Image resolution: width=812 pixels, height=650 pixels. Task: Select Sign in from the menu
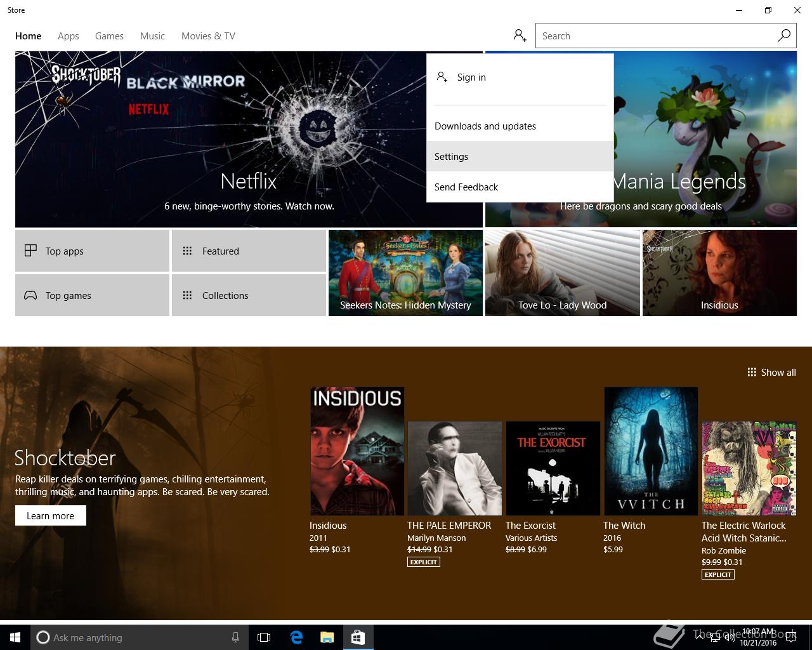click(x=520, y=77)
